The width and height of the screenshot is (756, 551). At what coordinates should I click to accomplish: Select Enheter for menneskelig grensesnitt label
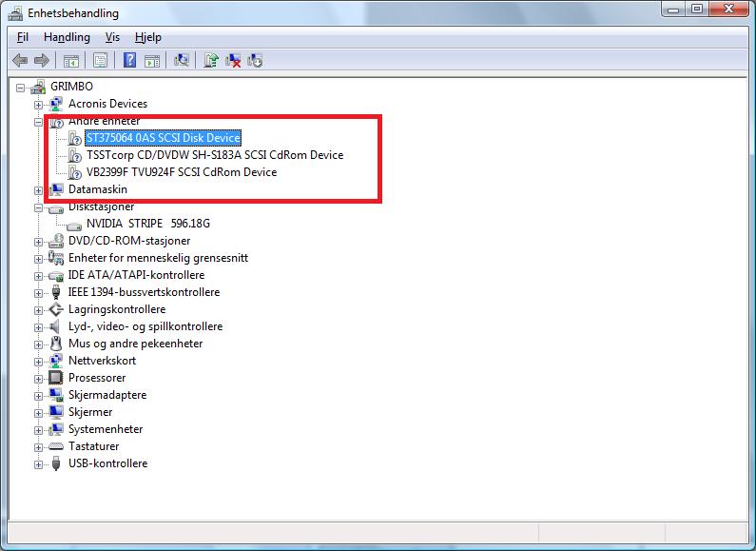[x=158, y=258]
